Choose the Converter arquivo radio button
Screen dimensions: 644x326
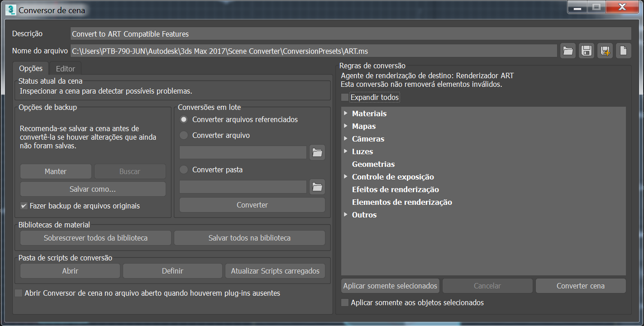[x=184, y=135]
